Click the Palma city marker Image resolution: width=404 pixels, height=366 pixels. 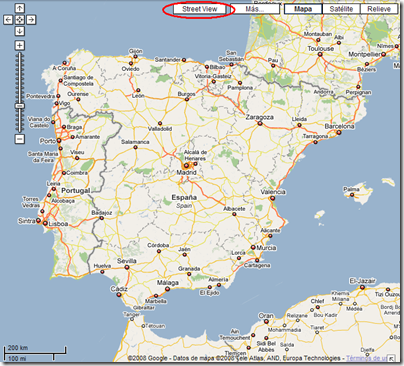352,195
